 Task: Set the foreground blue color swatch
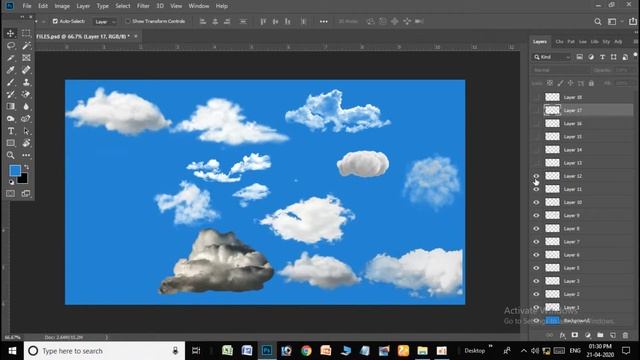[x=15, y=170]
